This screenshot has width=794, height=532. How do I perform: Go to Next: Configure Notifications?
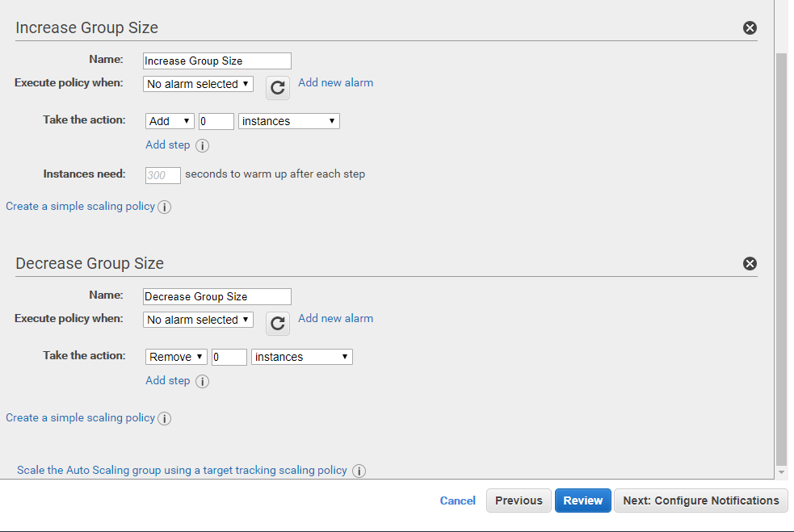click(x=700, y=501)
